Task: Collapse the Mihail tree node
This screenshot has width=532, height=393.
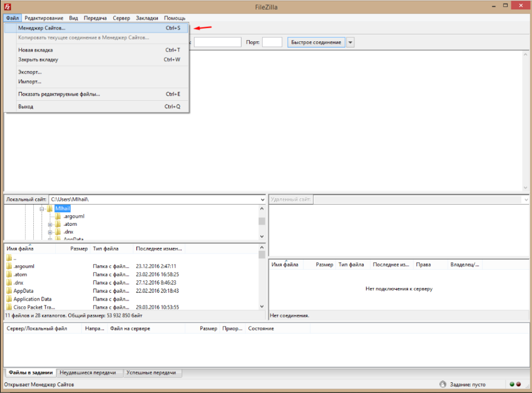Action: pos(42,209)
